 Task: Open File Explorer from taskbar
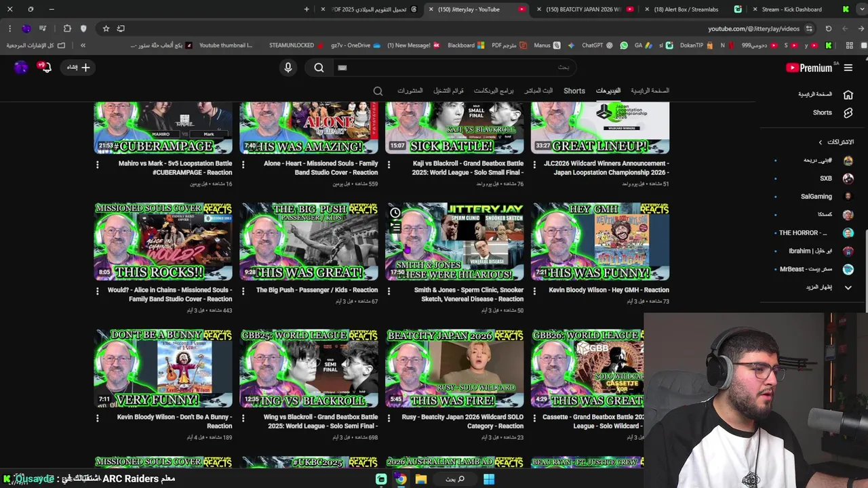(421, 479)
